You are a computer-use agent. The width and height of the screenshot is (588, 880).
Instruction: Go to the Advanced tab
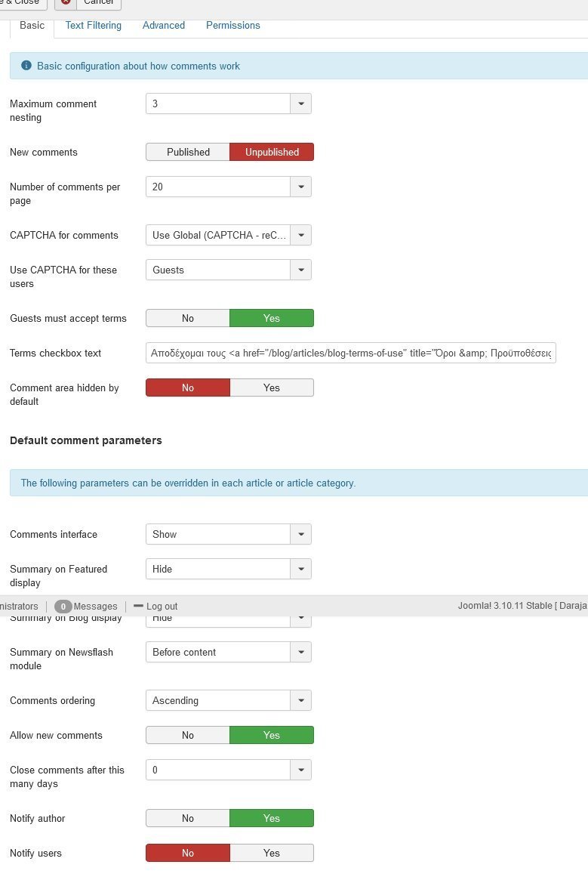click(164, 25)
